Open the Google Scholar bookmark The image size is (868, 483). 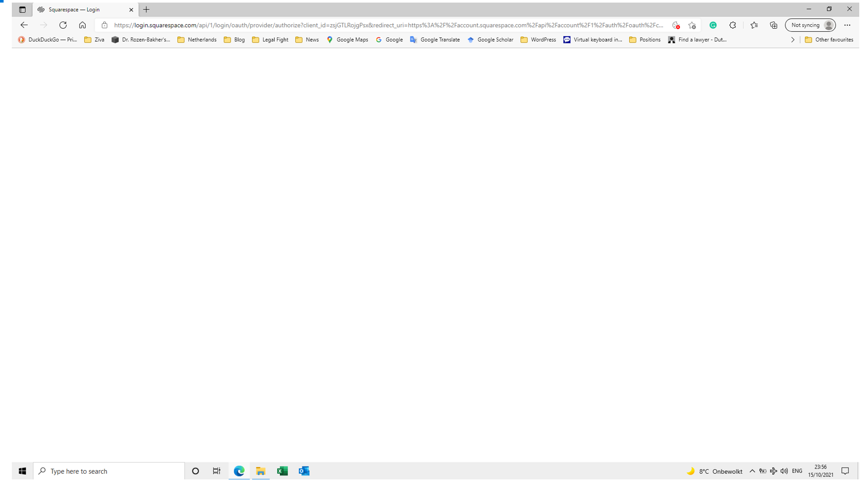(x=490, y=40)
